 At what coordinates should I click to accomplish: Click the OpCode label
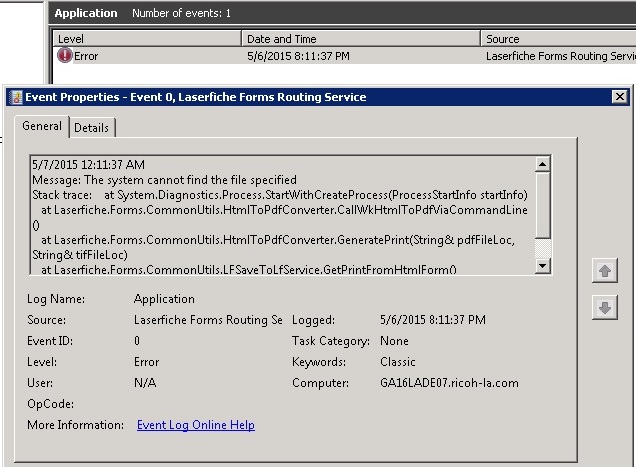pyautogui.click(x=50, y=404)
